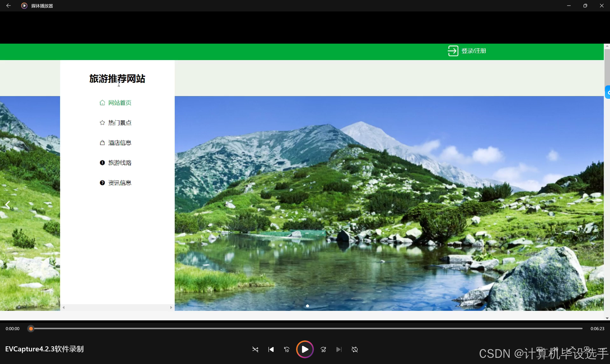The width and height of the screenshot is (610, 364).
Task: Select 热门景点 in the sidebar
Action: (x=119, y=123)
